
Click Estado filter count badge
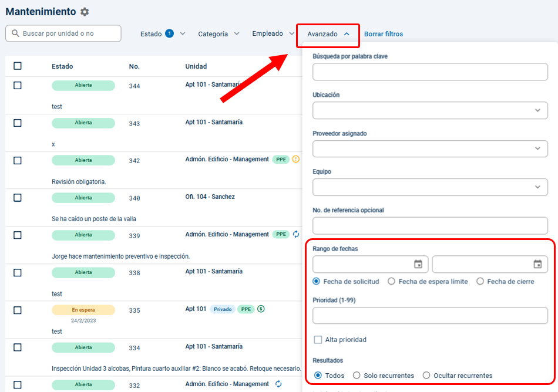coord(169,33)
